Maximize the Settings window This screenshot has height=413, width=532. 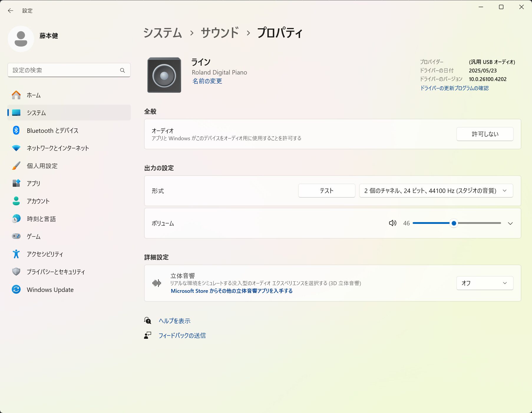[x=501, y=7]
